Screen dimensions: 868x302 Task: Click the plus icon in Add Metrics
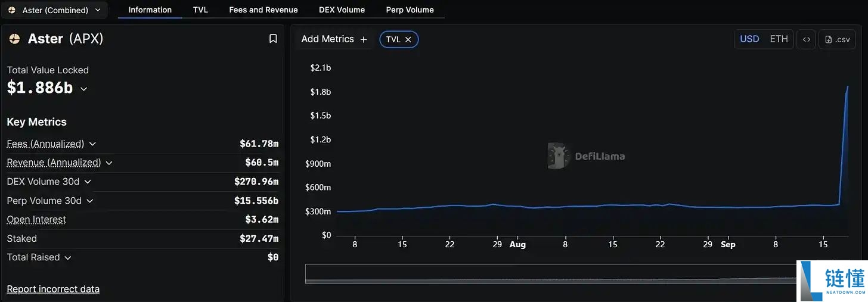[x=364, y=39]
